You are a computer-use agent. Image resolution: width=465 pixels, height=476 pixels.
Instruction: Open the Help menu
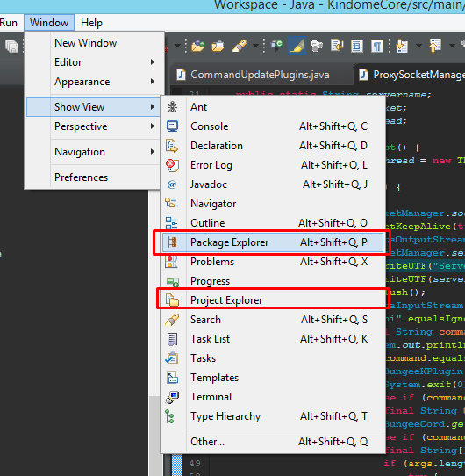91,23
